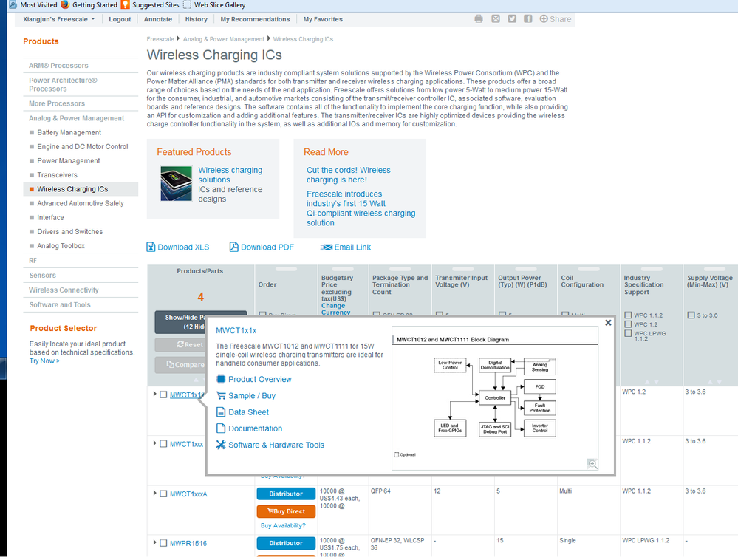
Task: Open Wireless Connectivity sidebar category
Action: tap(64, 290)
